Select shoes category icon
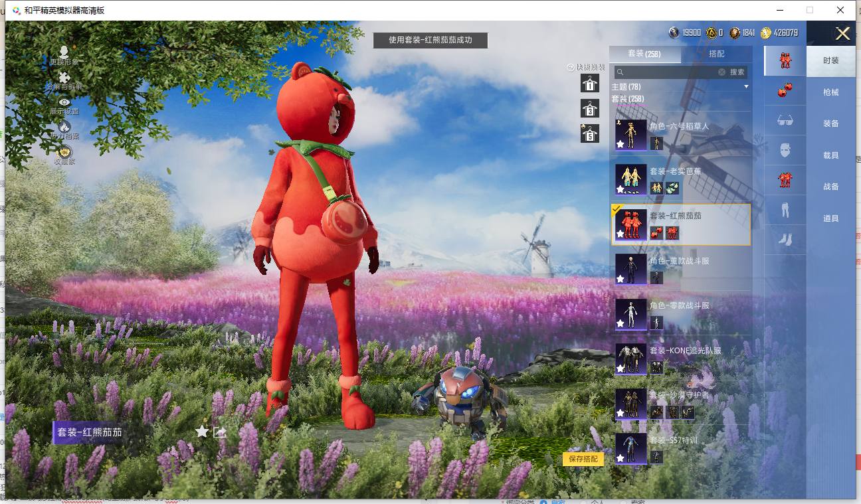The image size is (861, 504). point(785,239)
